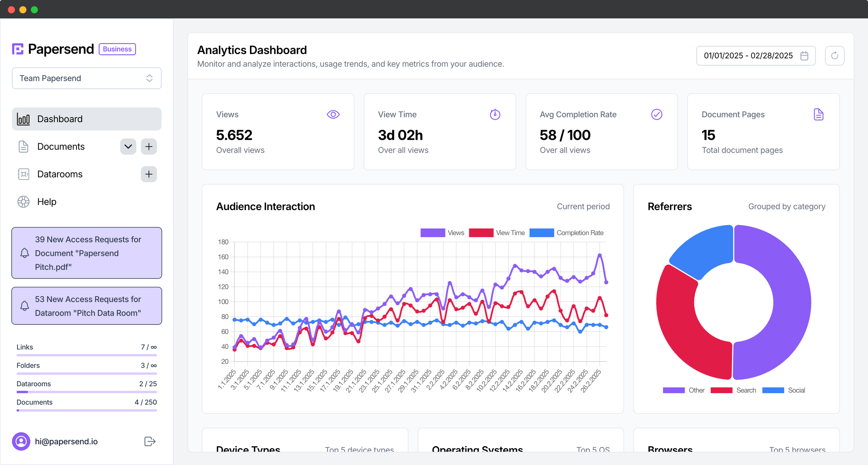Click the Documents usage progress bar

[86, 410]
